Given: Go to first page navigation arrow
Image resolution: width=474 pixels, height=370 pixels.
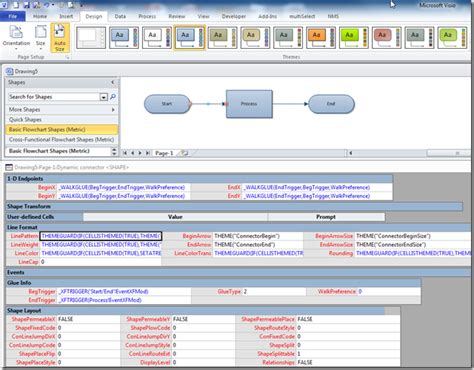Looking at the screenshot, I should click(x=125, y=153).
